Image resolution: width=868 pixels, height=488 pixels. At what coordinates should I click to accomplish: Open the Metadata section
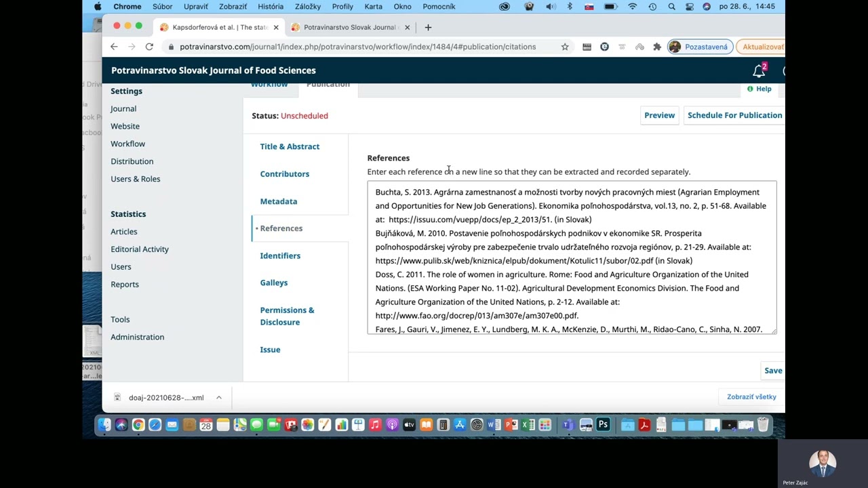click(x=279, y=201)
